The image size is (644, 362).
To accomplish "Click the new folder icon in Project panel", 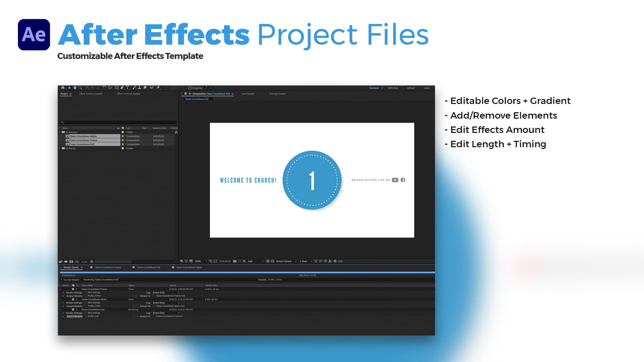I will tap(66, 262).
